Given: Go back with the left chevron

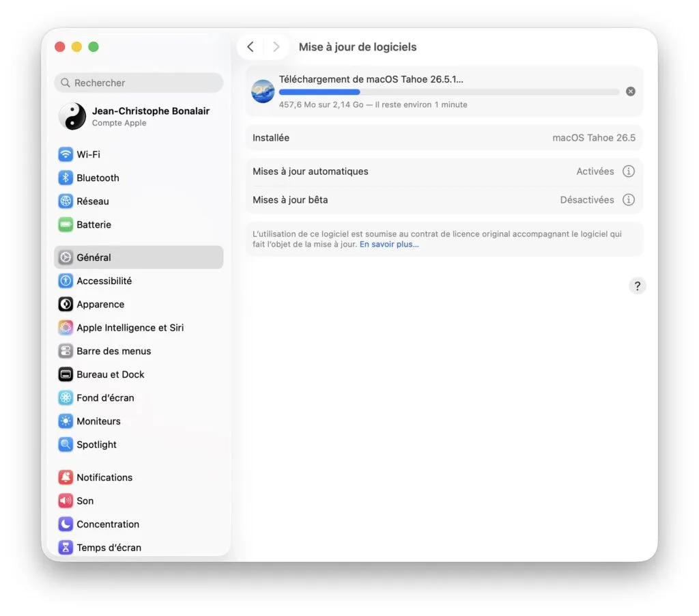Looking at the screenshot, I should coord(251,47).
